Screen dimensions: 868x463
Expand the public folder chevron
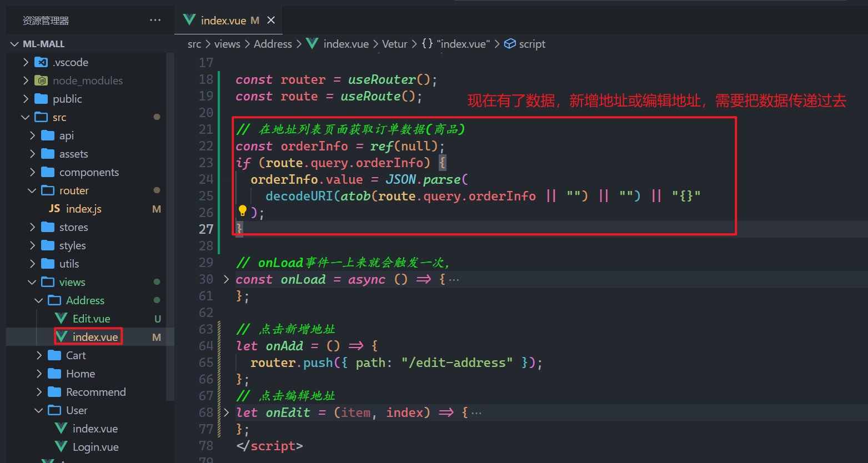[26, 99]
